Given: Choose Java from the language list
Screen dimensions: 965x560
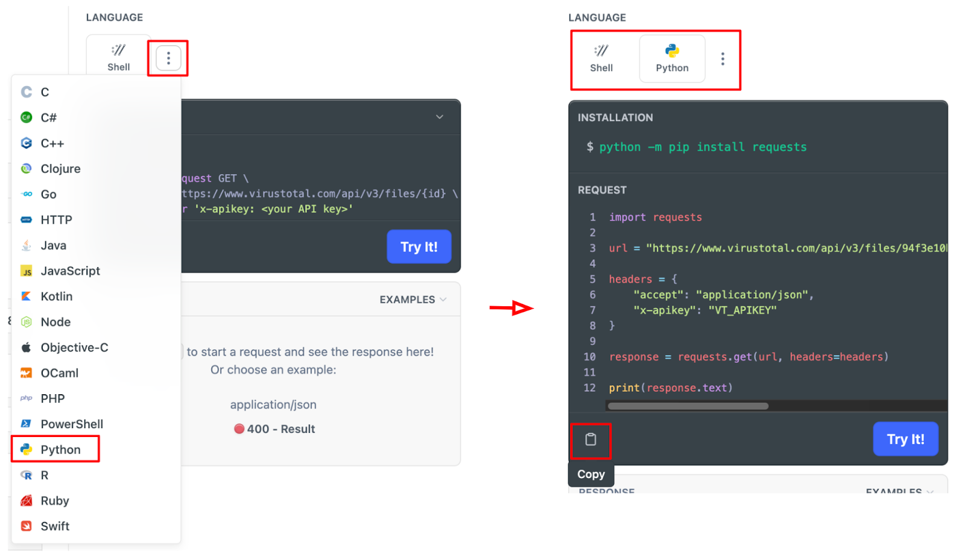Looking at the screenshot, I should click(x=96, y=245).
